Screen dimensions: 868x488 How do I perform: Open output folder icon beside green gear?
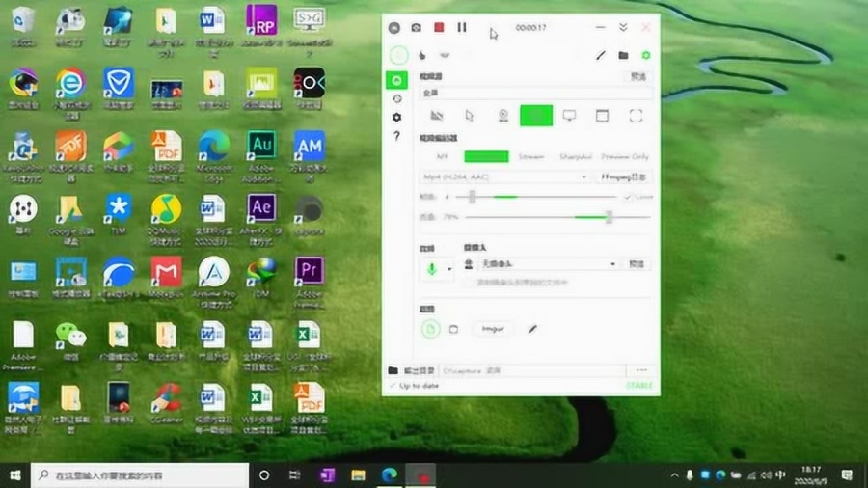623,55
